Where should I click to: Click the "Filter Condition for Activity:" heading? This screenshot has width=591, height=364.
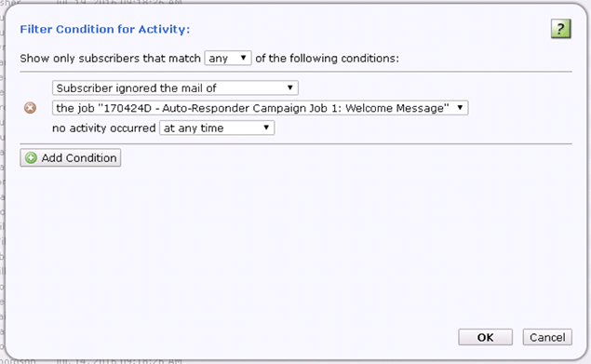(105, 29)
